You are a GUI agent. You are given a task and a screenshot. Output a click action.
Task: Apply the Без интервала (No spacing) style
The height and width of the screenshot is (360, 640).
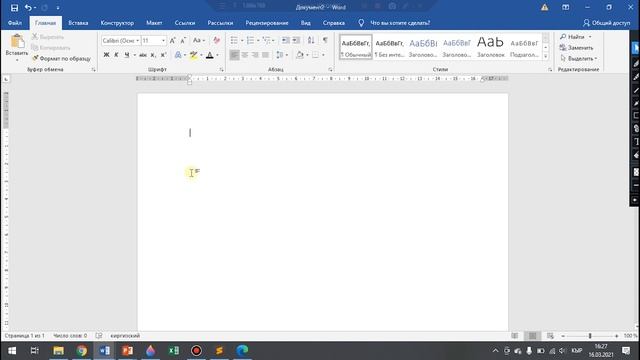(x=389, y=47)
